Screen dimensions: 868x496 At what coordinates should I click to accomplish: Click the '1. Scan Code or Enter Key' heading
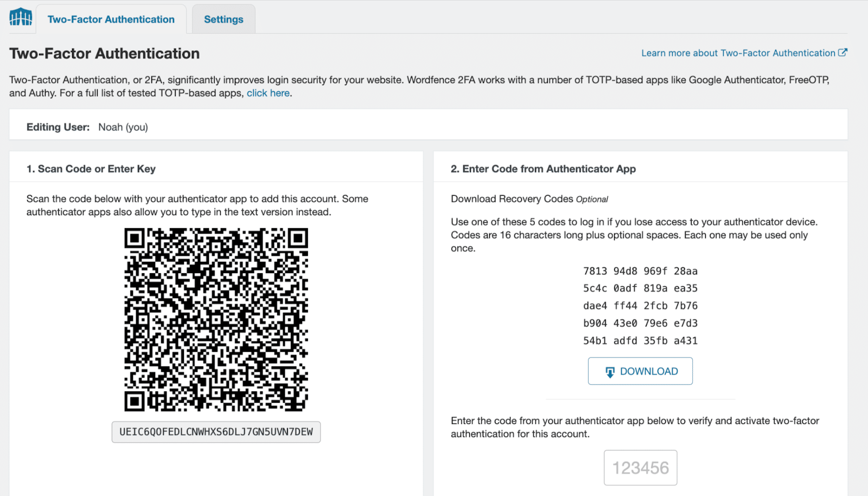click(91, 169)
